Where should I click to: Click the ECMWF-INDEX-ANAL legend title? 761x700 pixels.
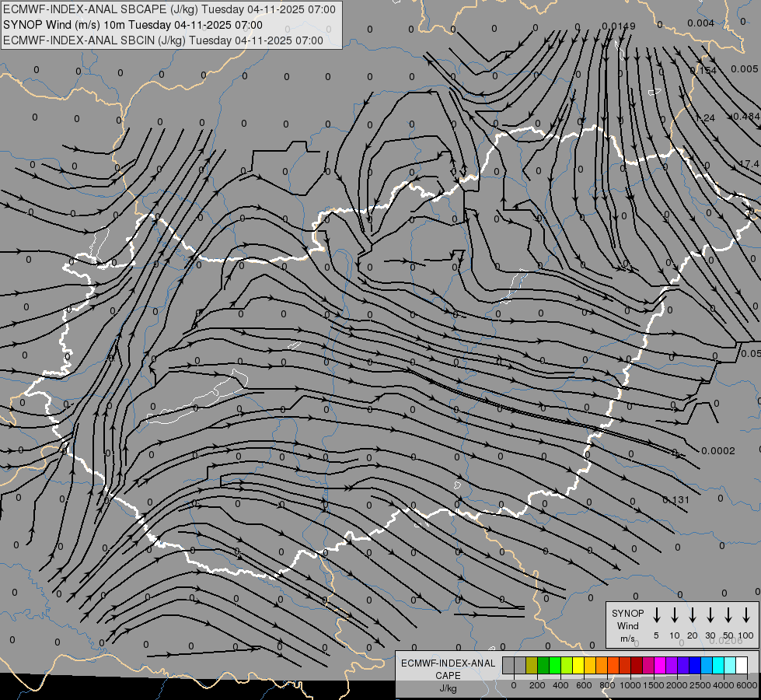[x=448, y=663]
